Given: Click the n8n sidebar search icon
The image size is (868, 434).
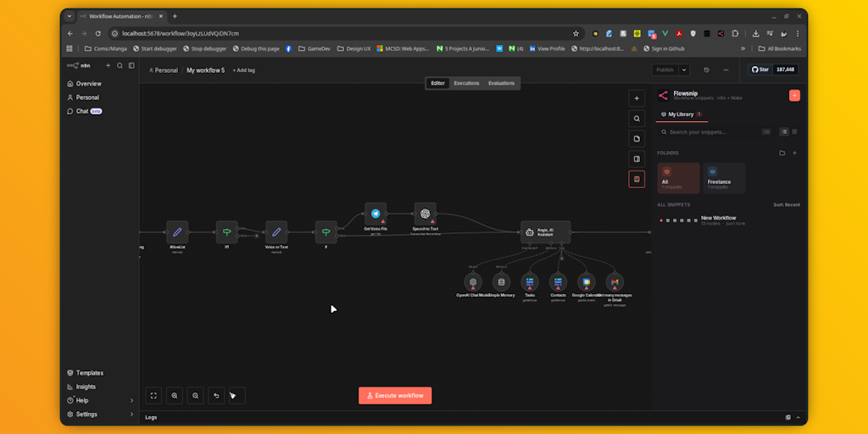Looking at the screenshot, I should (120, 65).
